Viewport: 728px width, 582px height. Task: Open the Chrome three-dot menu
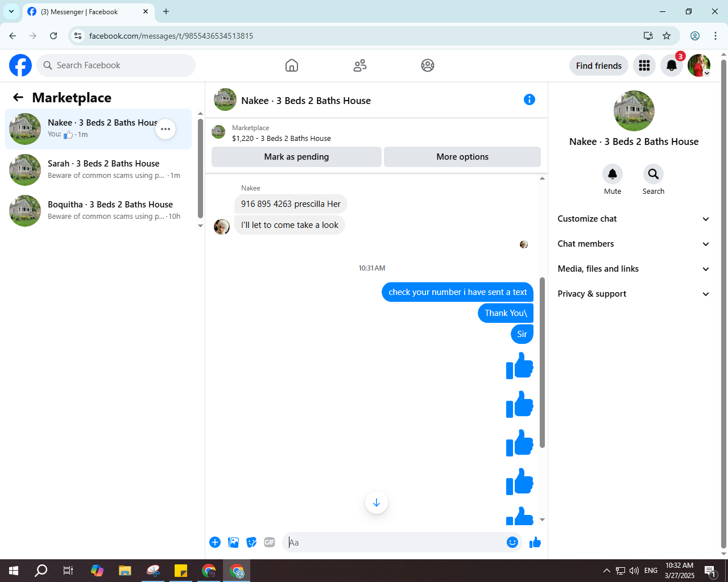[x=715, y=36]
